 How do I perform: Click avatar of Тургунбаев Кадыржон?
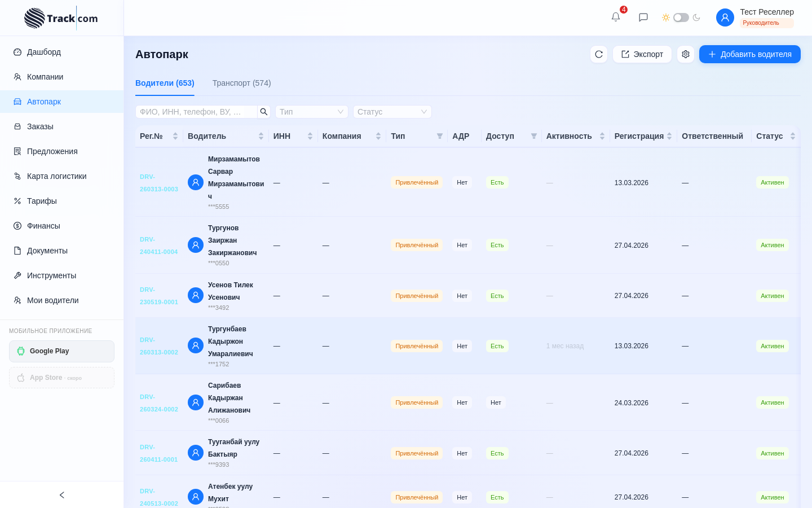[x=196, y=345]
